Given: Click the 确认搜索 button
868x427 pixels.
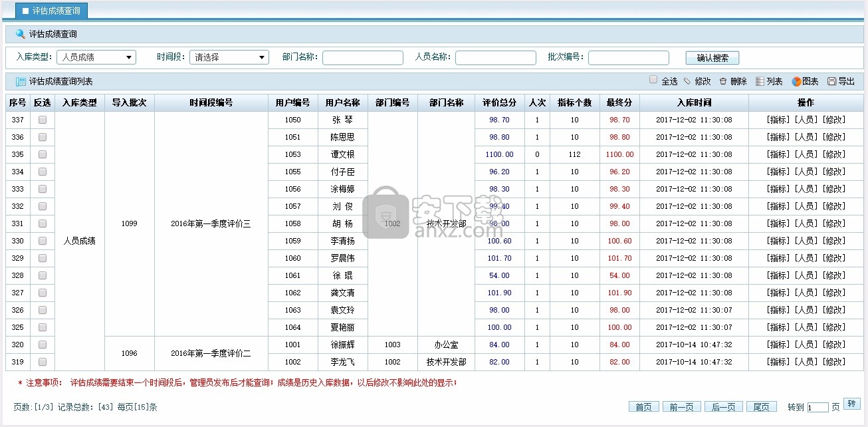Looking at the screenshot, I should (712, 58).
